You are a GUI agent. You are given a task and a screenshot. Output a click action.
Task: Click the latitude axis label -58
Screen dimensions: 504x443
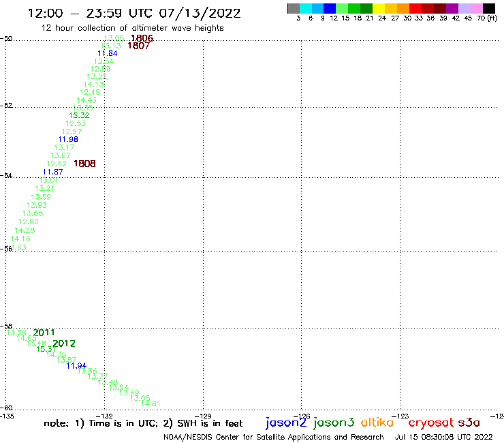pyautogui.click(x=6, y=326)
